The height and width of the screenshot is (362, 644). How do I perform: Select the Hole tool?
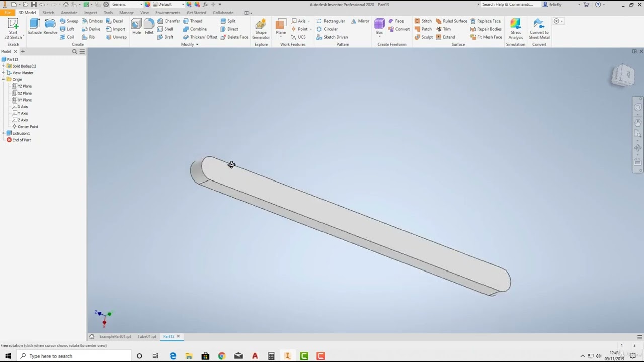point(136,27)
